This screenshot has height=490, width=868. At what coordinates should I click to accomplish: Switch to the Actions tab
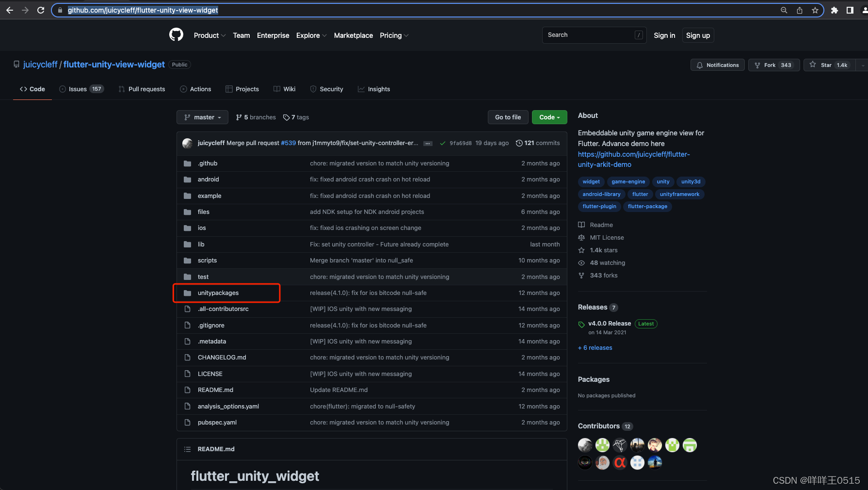click(x=195, y=89)
